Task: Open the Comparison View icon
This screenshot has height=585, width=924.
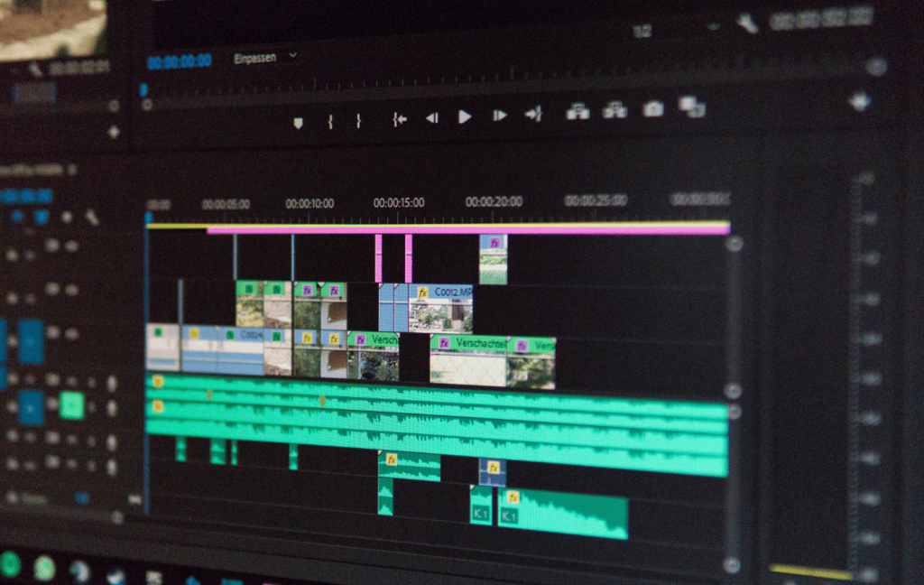Action: pyautogui.click(x=692, y=107)
